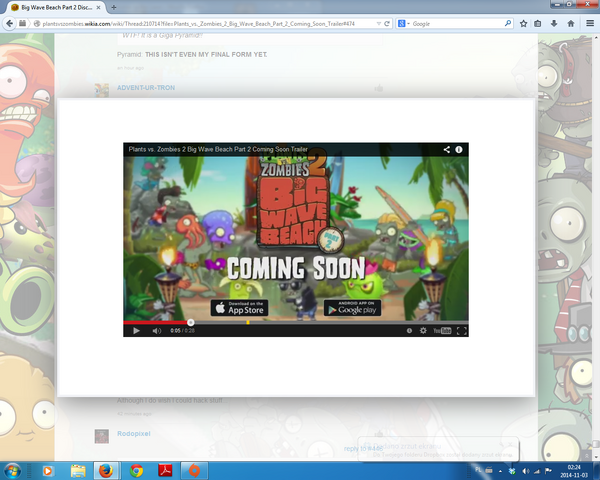Close the Dropbox screenshot notification
Viewport: 600px width, 480px height.
(x=510, y=444)
